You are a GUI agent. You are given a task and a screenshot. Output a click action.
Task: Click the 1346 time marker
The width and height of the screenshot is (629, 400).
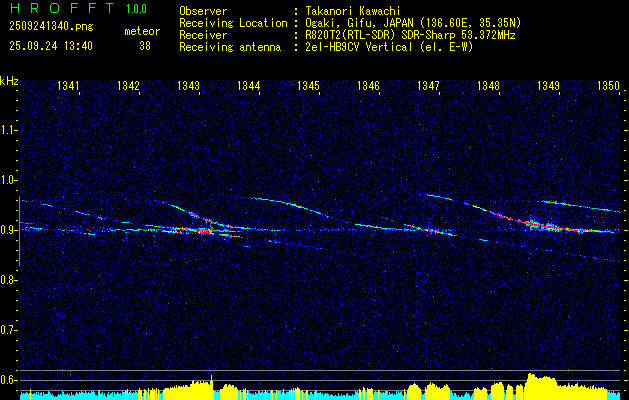click(x=368, y=85)
